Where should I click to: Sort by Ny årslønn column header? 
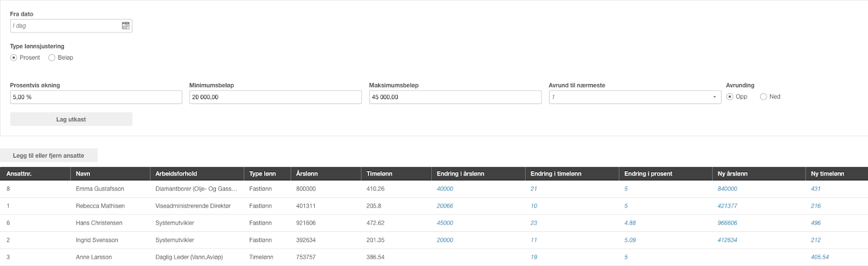(758, 173)
